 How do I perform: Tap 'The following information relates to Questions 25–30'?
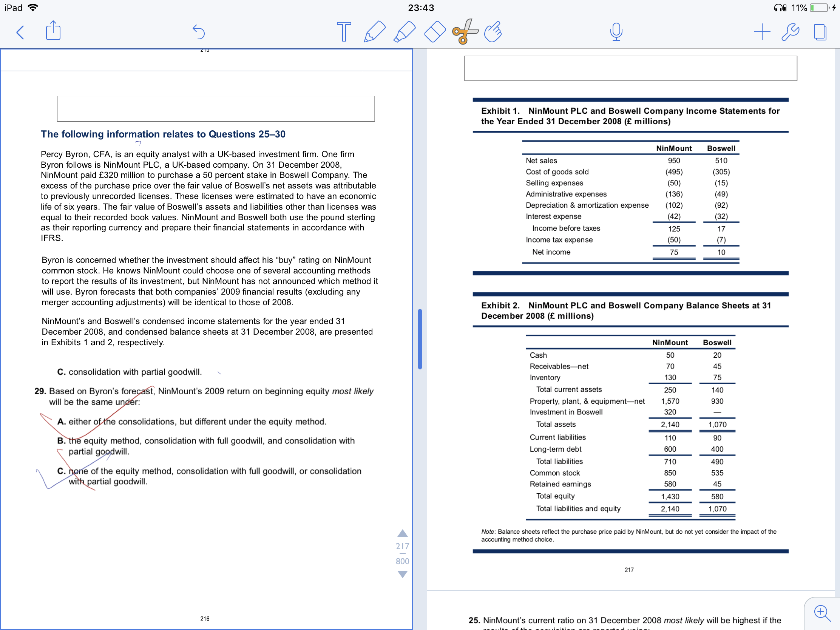click(x=163, y=134)
